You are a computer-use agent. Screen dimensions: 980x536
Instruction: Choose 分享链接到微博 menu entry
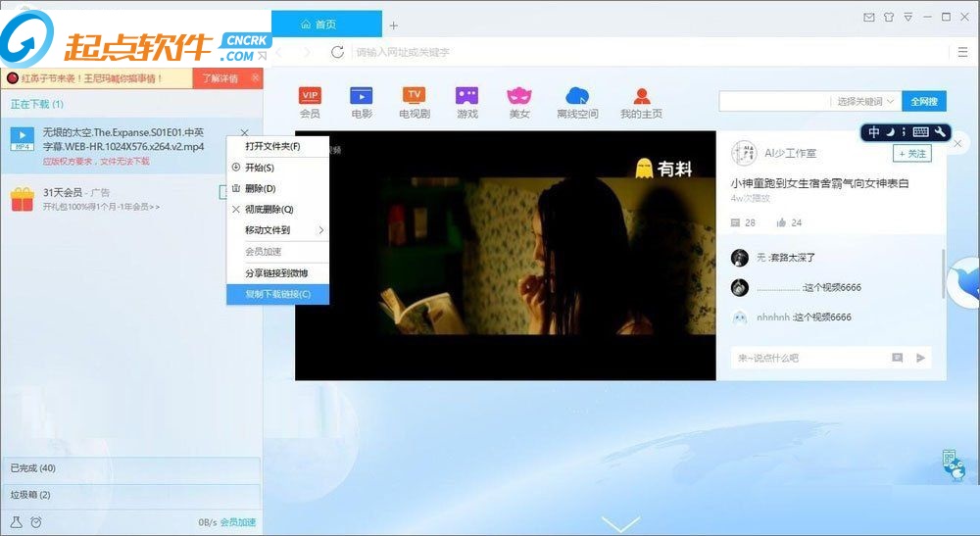point(277,273)
